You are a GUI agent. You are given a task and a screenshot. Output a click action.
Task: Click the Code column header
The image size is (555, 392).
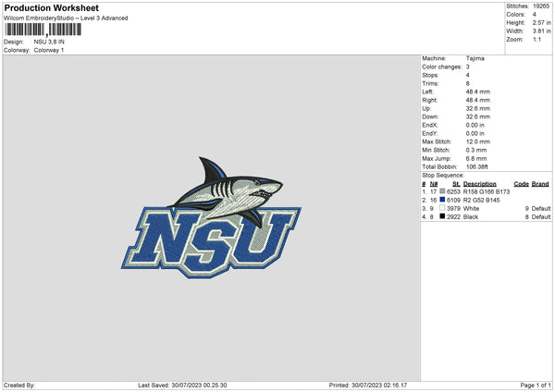click(521, 183)
